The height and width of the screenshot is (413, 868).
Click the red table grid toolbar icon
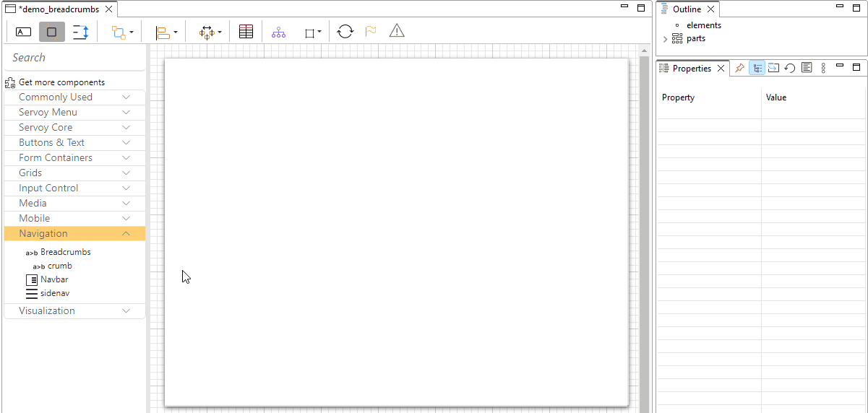246,32
